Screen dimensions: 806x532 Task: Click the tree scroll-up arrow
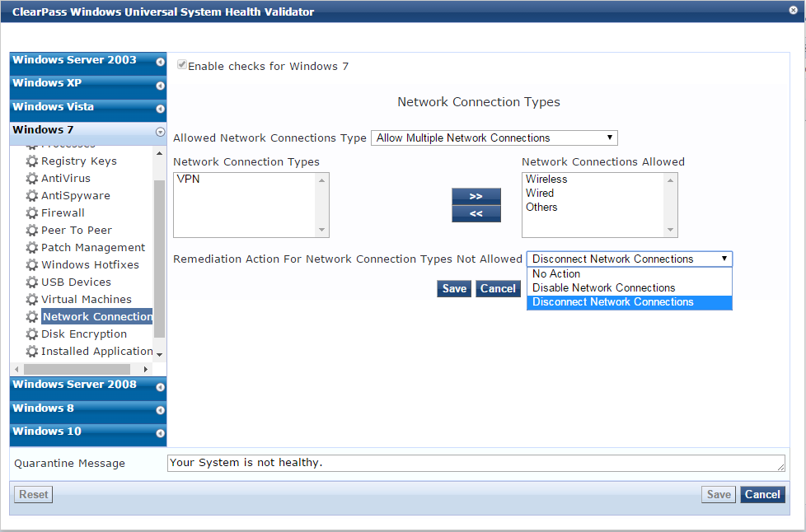click(x=159, y=153)
